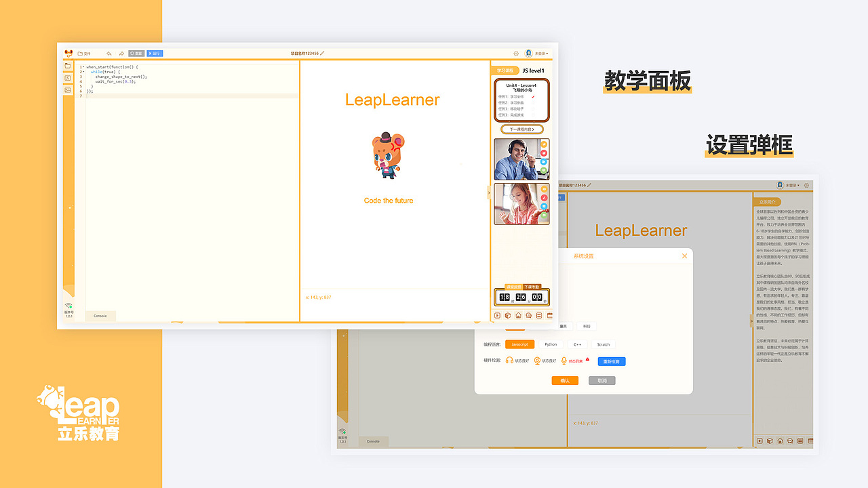This screenshot has width=868, height=488.
Task: Click the orange 确认 confirm button
Action: [x=565, y=380]
